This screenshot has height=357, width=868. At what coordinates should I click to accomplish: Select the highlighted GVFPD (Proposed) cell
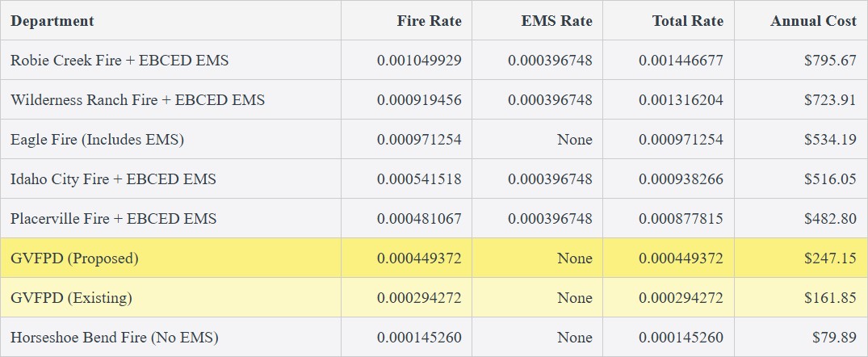coord(74,258)
